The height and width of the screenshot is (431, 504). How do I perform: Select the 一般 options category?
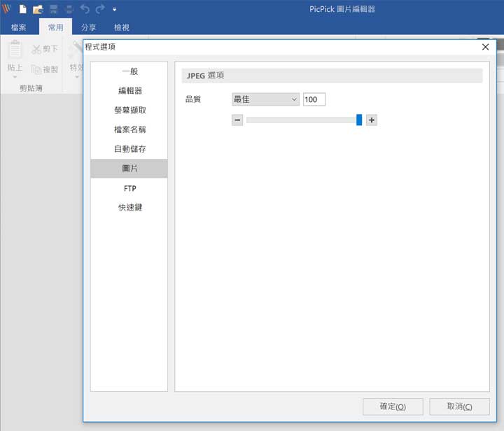(130, 71)
